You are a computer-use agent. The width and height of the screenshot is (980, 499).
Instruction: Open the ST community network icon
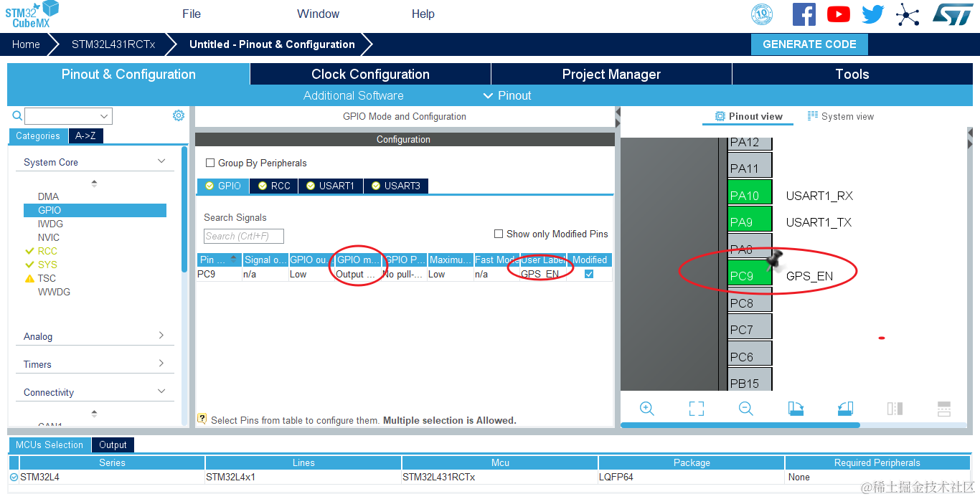(x=908, y=14)
